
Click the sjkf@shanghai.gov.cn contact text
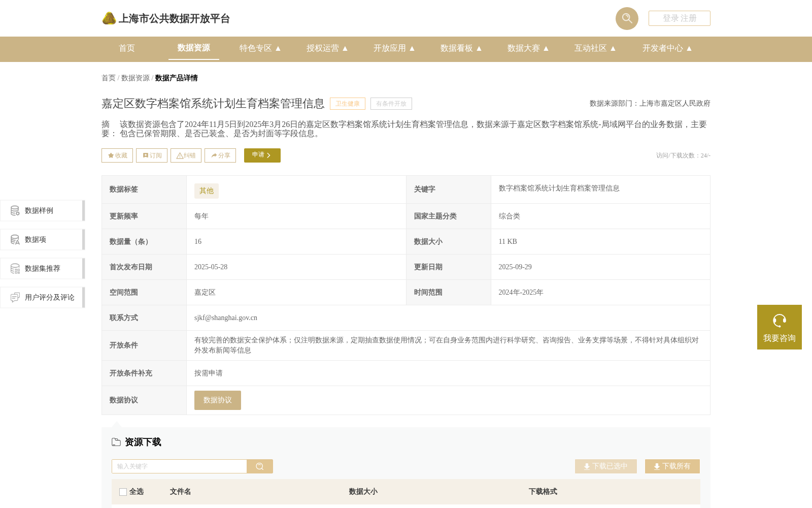226,318
